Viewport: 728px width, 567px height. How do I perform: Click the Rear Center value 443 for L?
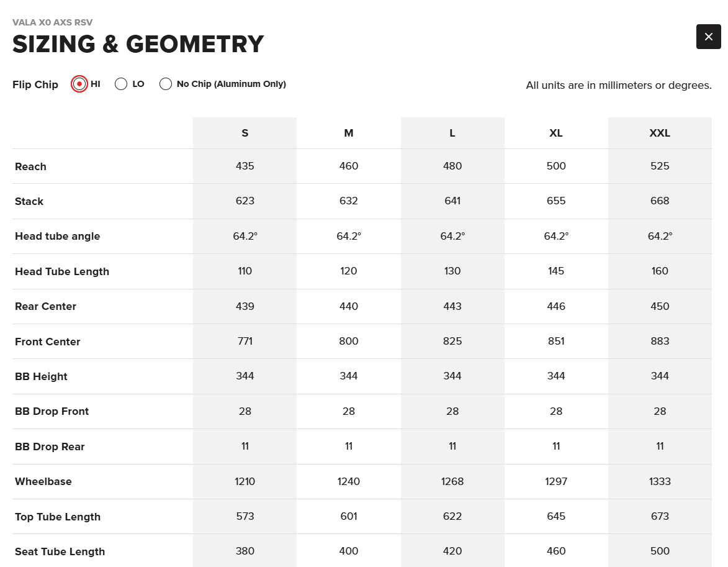click(x=452, y=306)
